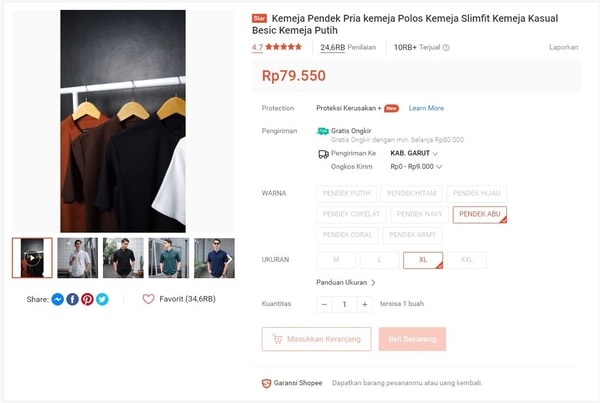Expand the Ongkos Kirim price dropdown
This screenshot has width=600, height=403.
click(x=415, y=167)
